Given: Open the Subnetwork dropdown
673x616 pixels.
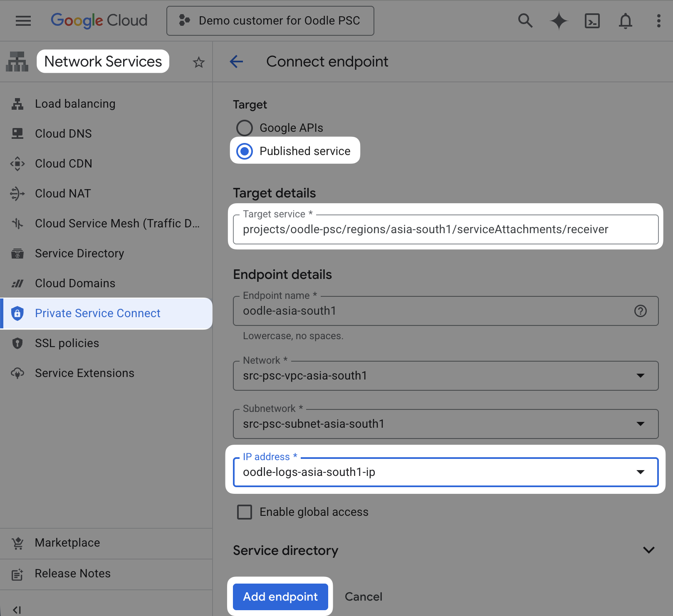Looking at the screenshot, I should [640, 424].
